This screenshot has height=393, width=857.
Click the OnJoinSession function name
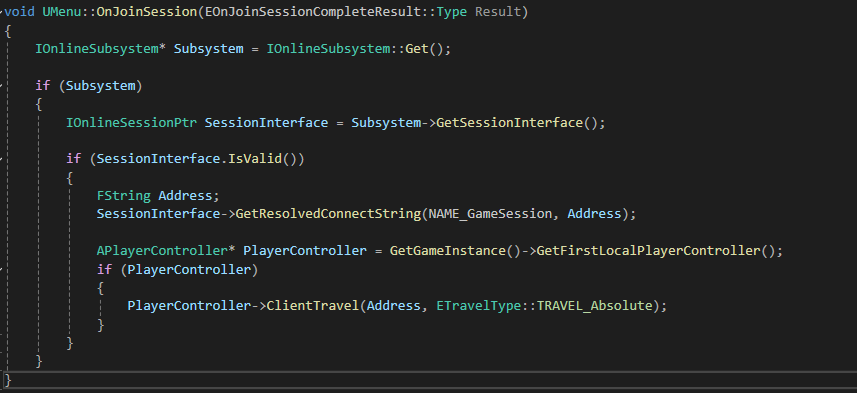click(147, 11)
